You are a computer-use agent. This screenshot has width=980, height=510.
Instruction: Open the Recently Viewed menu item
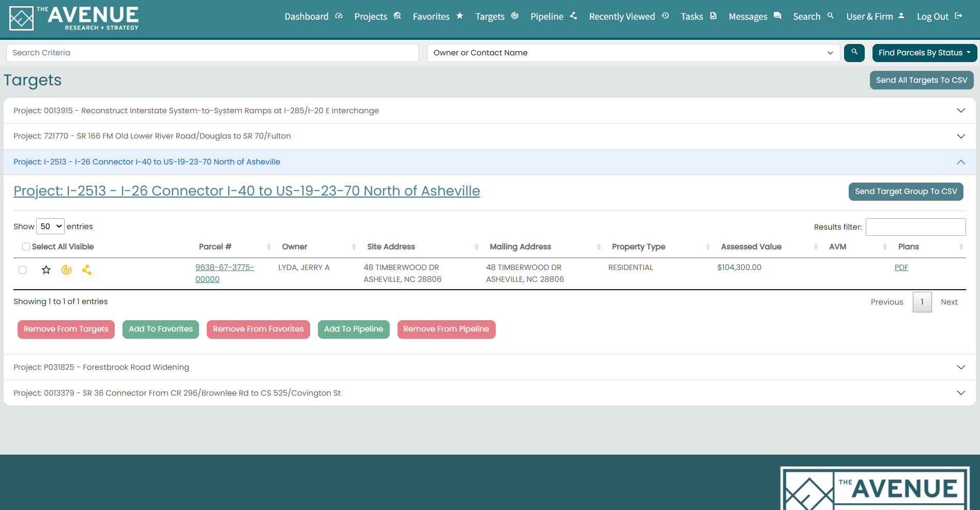[x=629, y=17]
